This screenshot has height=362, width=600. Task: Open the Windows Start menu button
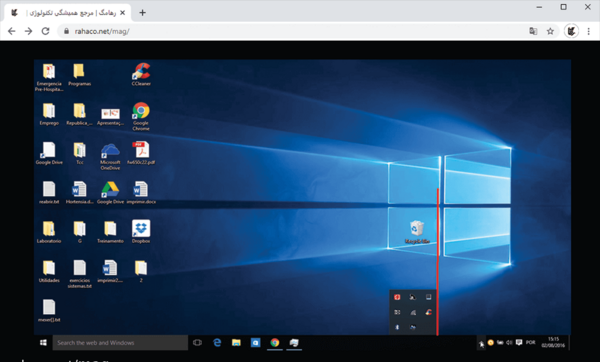43,342
